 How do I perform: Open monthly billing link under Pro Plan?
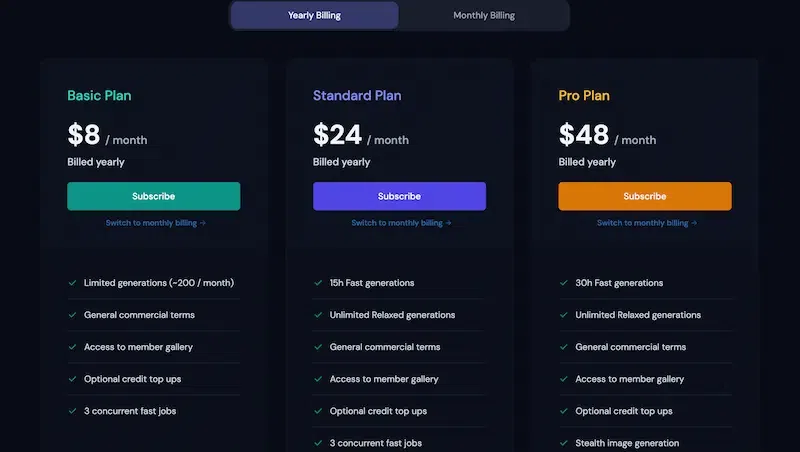pos(647,223)
